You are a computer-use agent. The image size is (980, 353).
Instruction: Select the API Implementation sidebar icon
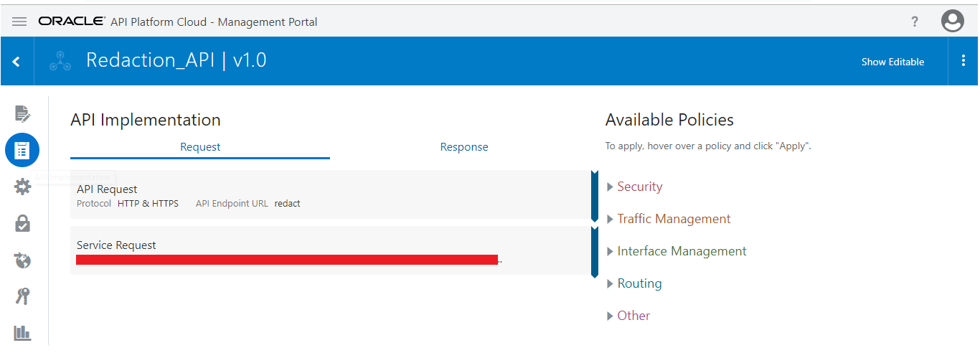pos(22,151)
